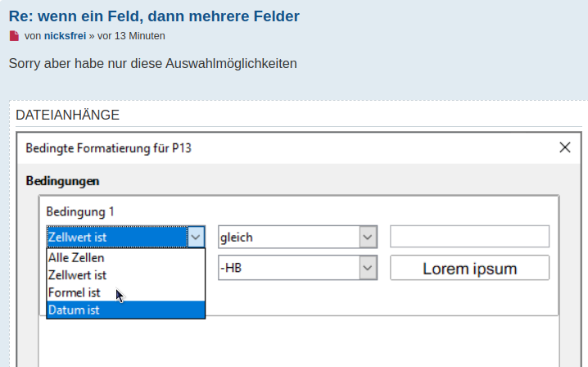
Task: Select "Formel ist" from the open list
Action: [x=75, y=292]
